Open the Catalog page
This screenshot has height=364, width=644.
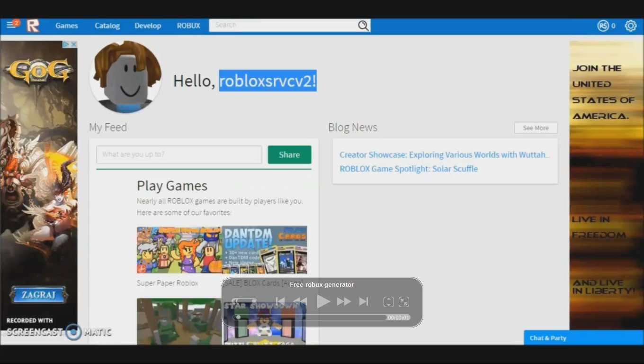pos(107,26)
